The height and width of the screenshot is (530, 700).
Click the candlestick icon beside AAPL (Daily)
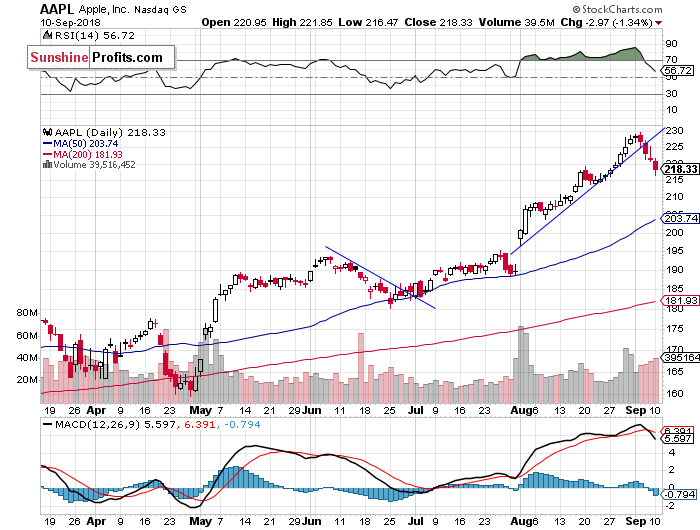point(47,132)
